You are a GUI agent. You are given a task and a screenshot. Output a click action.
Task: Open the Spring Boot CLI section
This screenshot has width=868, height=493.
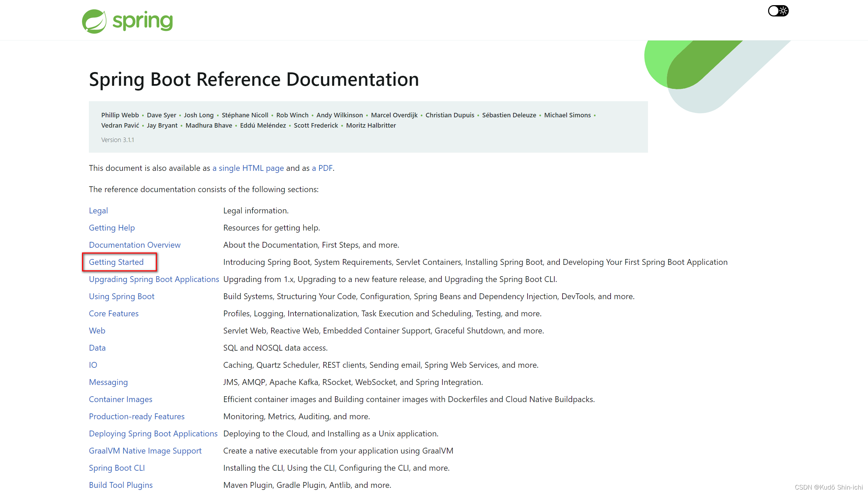(x=117, y=468)
